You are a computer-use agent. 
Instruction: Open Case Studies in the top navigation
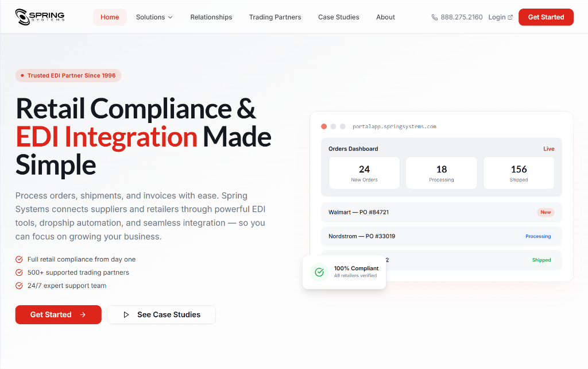(x=339, y=17)
